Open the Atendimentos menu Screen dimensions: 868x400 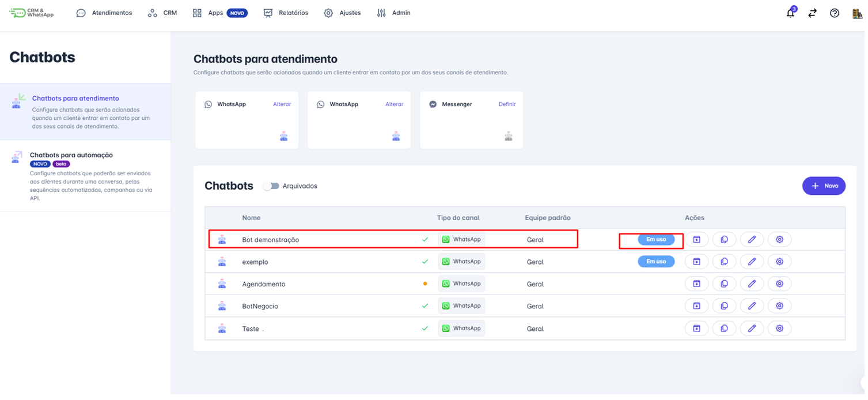pos(104,13)
